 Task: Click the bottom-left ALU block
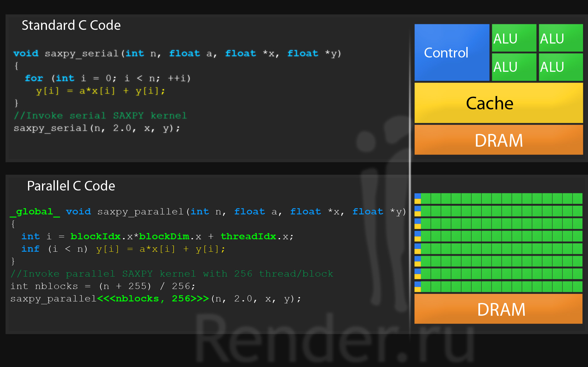514,67
